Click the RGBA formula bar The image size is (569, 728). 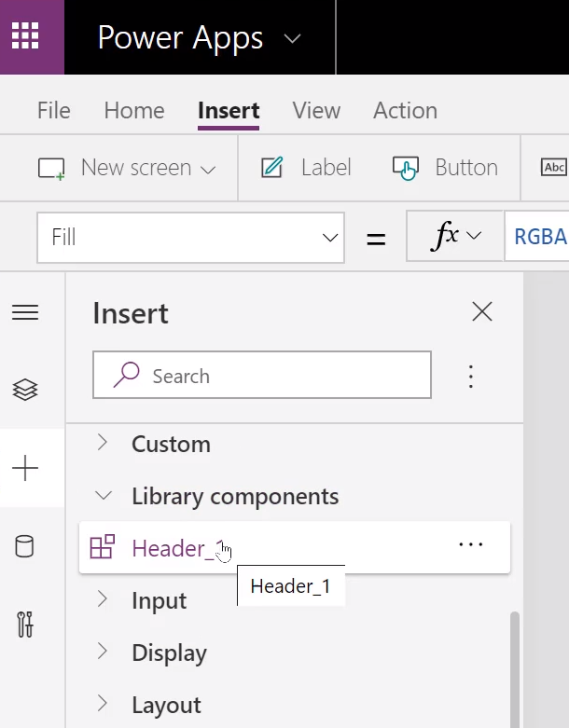(537, 237)
